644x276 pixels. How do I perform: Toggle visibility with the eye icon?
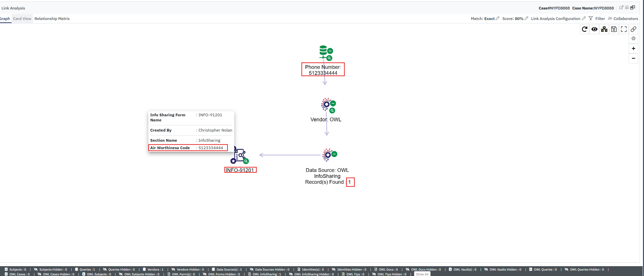(594, 29)
